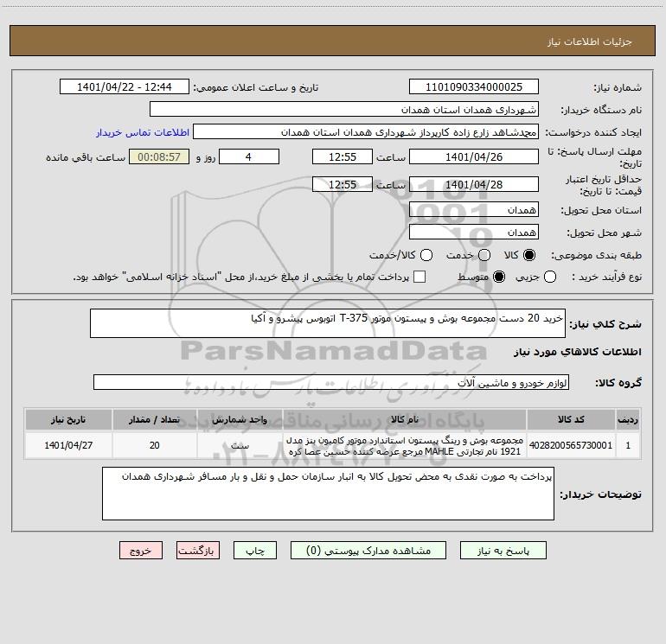Viewport: 666px width, 644px height.
Task: Click the اطلاعات کالاهای مورد نیاز heading
Action: [578, 352]
